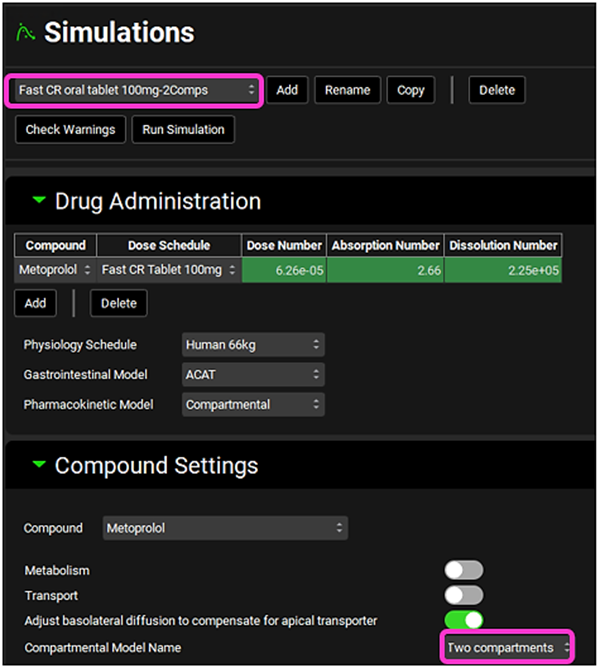
Task: Rename the current simulation
Action: pos(347,90)
